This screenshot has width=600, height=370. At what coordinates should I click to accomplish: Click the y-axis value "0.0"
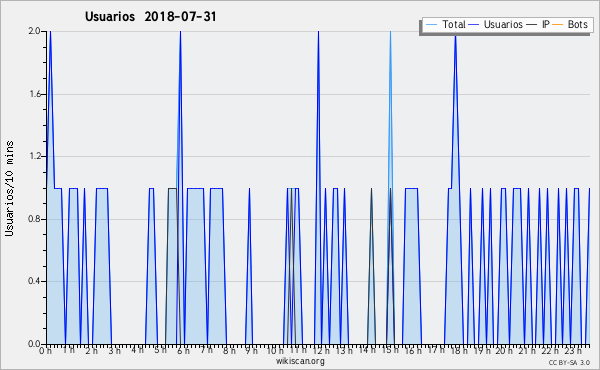[34, 344]
